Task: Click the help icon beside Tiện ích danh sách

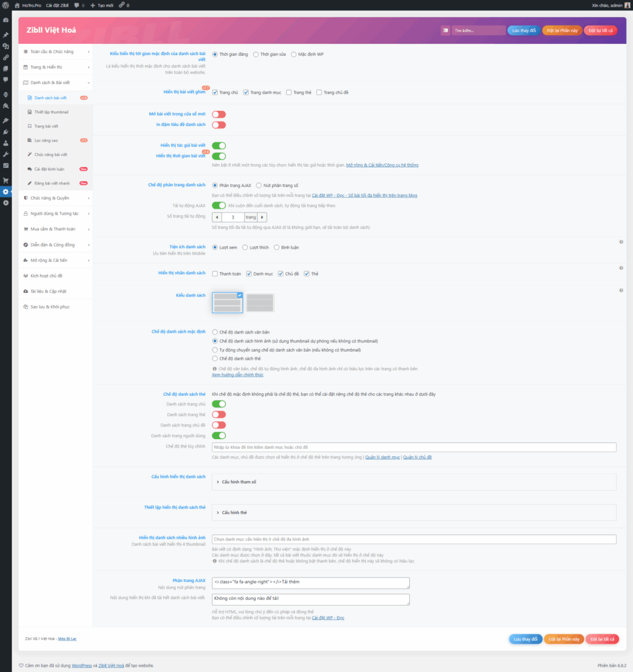Action: point(621,241)
